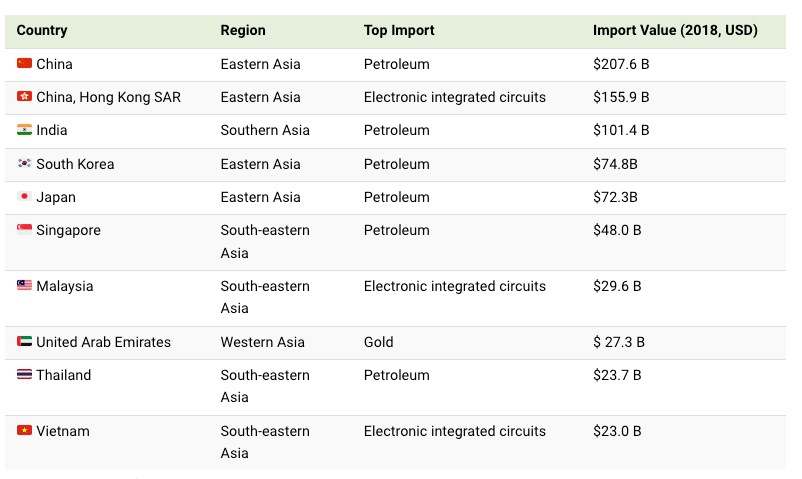Click the Singapore flag icon
The image size is (802, 479).
pos(24,229)
